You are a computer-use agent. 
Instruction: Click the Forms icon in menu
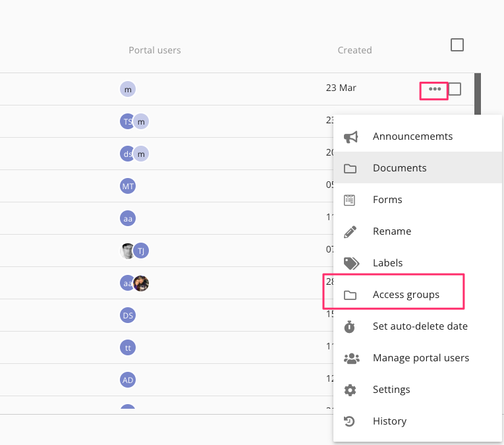point(350,200)
